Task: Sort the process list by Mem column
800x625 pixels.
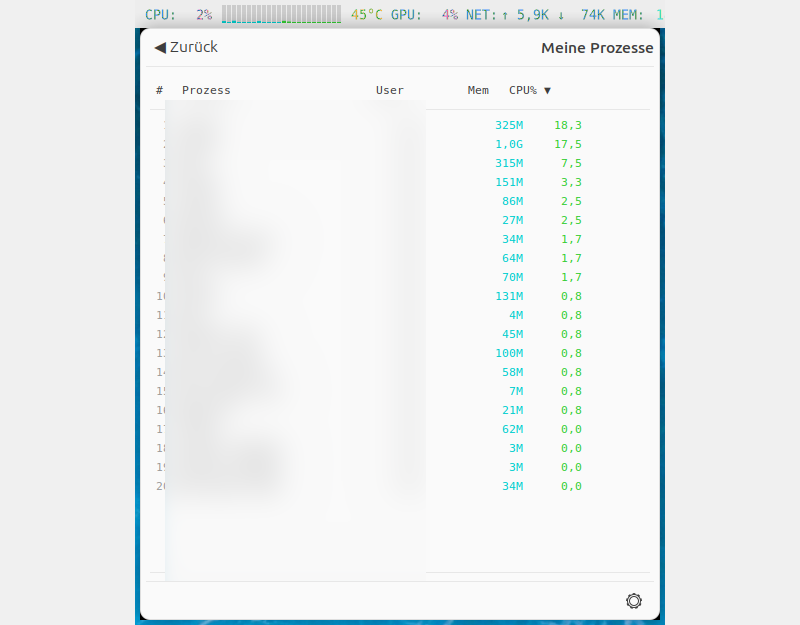Action: click(478, 90)
